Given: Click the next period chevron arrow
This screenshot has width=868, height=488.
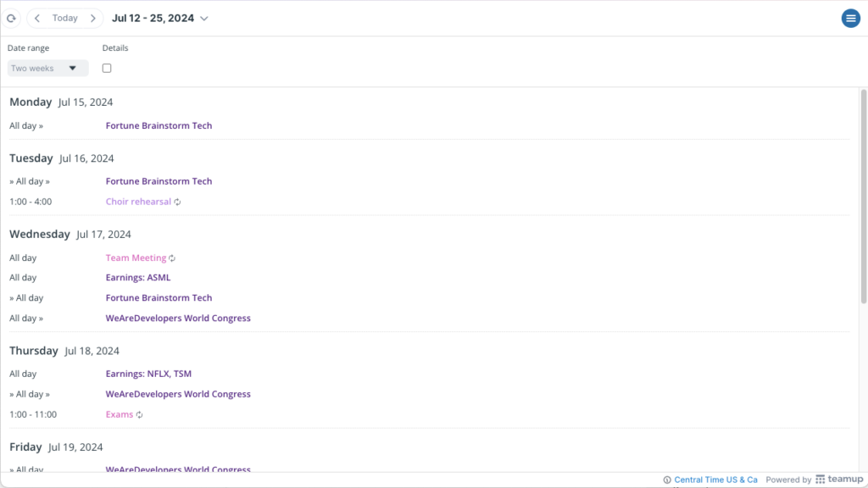Looking at the screenshot, I should (93, 18).
